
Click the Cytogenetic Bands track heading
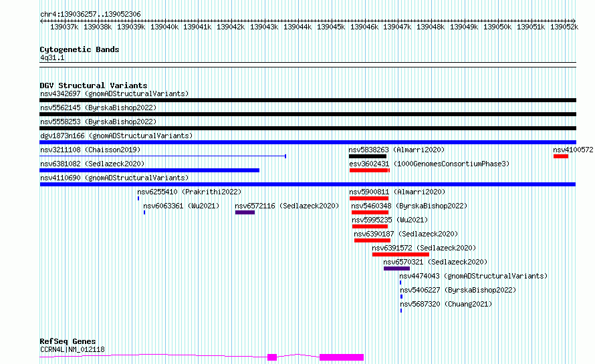point(80,49)
